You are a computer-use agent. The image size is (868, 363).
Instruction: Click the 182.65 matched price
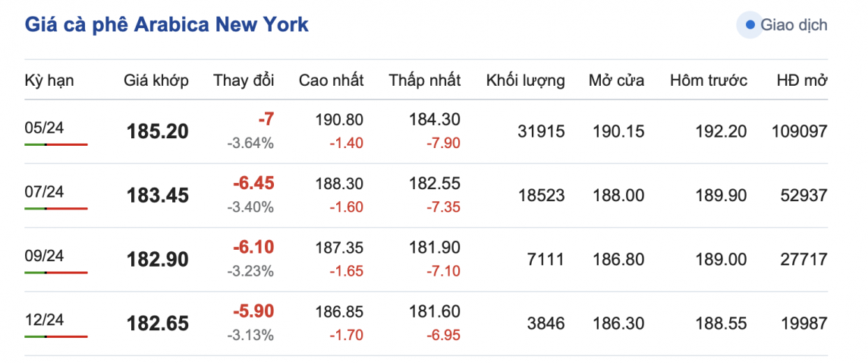click(x=157, y=324)
